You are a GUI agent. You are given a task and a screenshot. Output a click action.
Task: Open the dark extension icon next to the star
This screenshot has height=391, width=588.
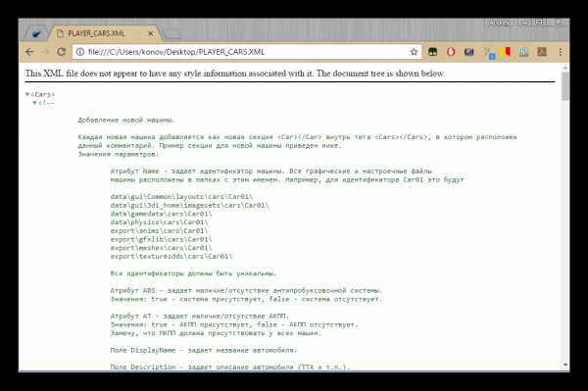432,52
